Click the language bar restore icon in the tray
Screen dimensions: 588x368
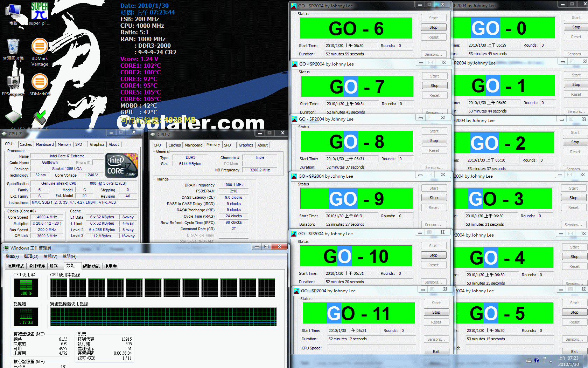(x=544, y=358)
